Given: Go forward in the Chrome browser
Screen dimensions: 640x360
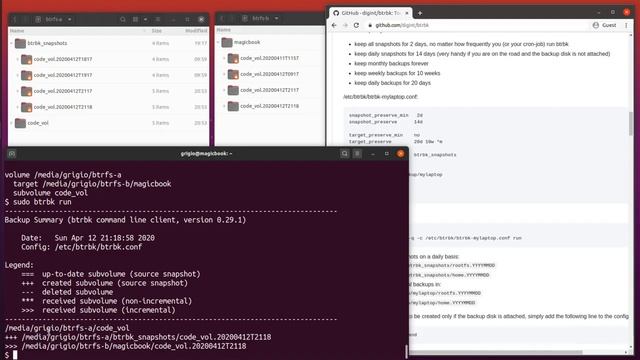Looking at the screenshot, I should 345,25.
